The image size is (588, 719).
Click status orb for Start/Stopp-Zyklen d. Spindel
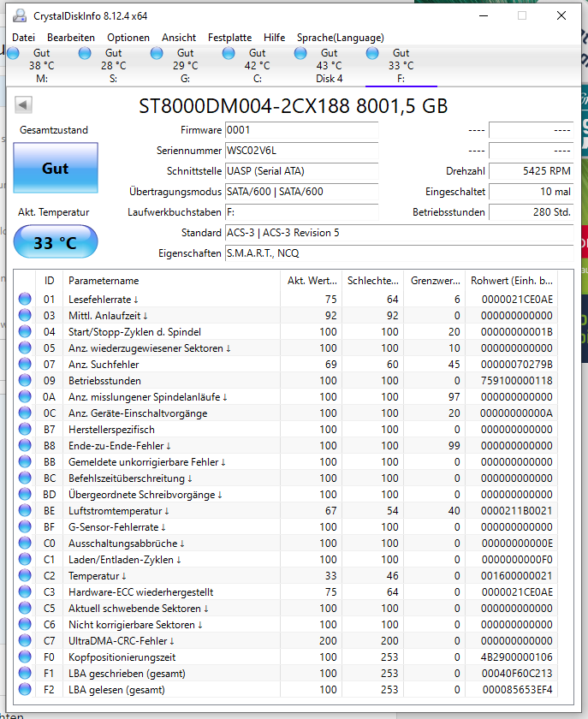point(25,331)
